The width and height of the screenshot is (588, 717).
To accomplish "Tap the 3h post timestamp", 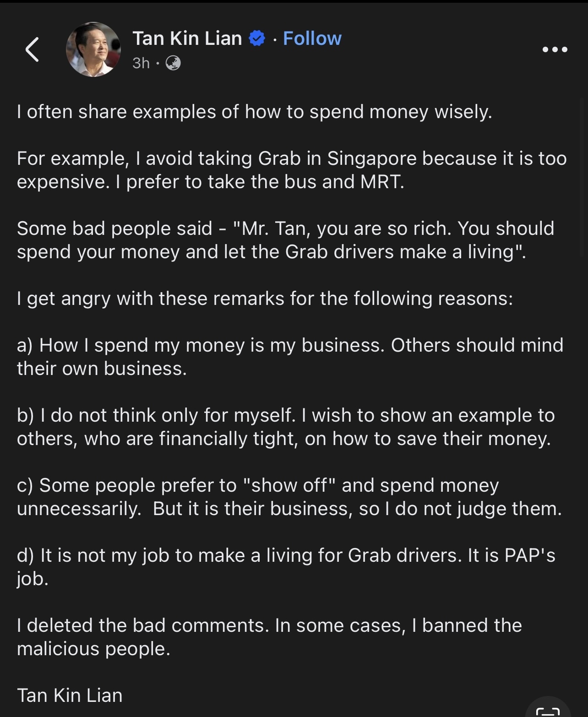I will click(141, 63).
